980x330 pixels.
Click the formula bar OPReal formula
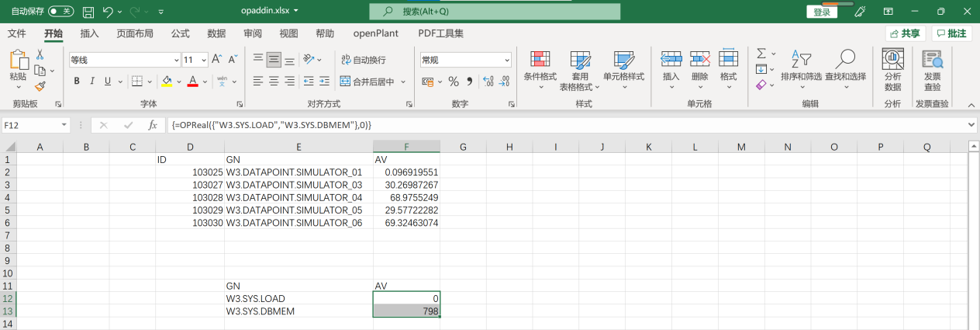pos(271,125)
